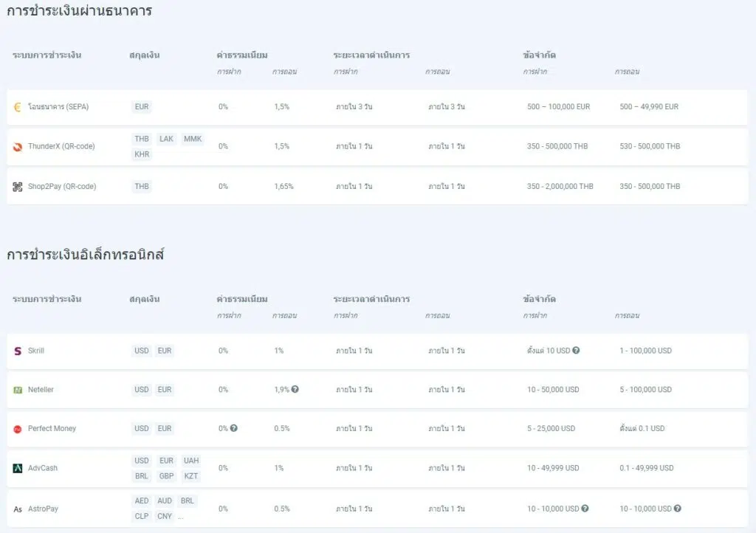Select the Skrill logo icon

[x=18, y=351]
